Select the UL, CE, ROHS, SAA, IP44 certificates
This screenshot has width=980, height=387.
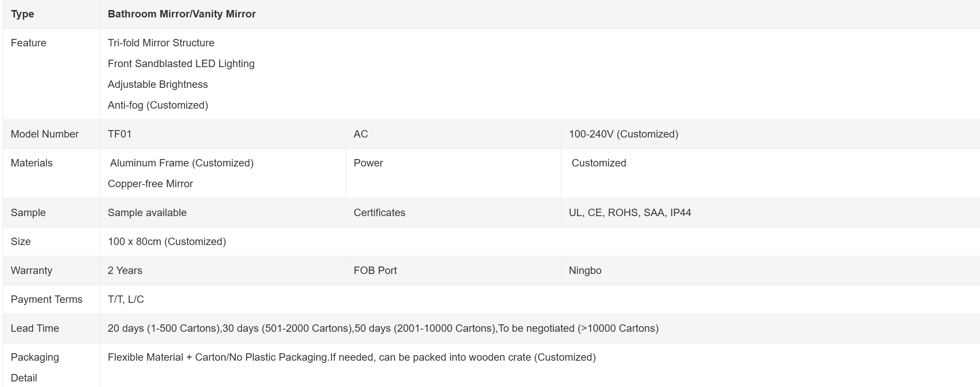(x=630, y=212)
